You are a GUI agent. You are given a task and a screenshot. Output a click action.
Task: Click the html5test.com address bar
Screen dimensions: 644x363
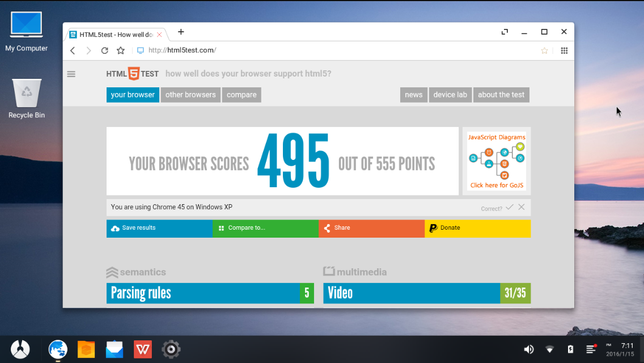[x=340, y=50]
